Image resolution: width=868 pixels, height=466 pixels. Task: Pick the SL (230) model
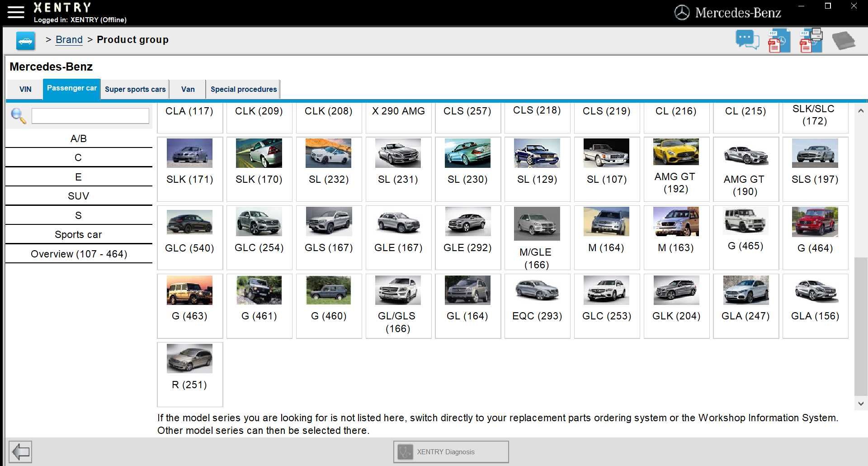468,169
